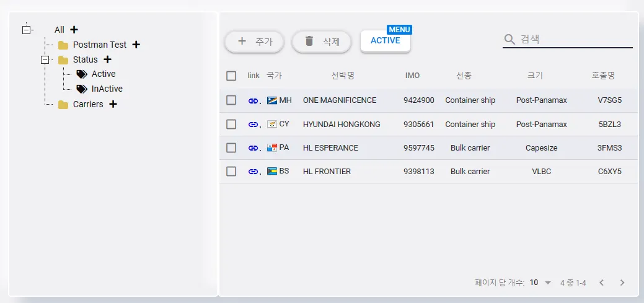Screen dimensions: 644x303
Task: Click IMO number 9424900
Action: pyautogui.click(x=419, y=100)
